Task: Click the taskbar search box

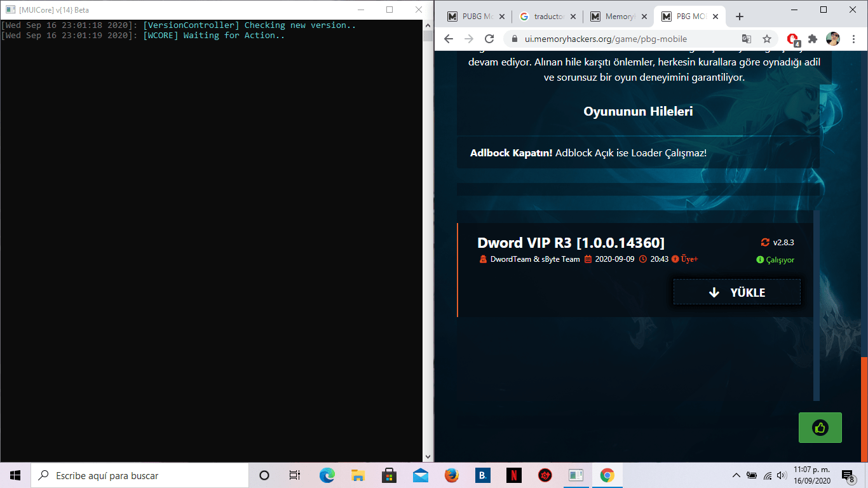Action: point(140,475)
